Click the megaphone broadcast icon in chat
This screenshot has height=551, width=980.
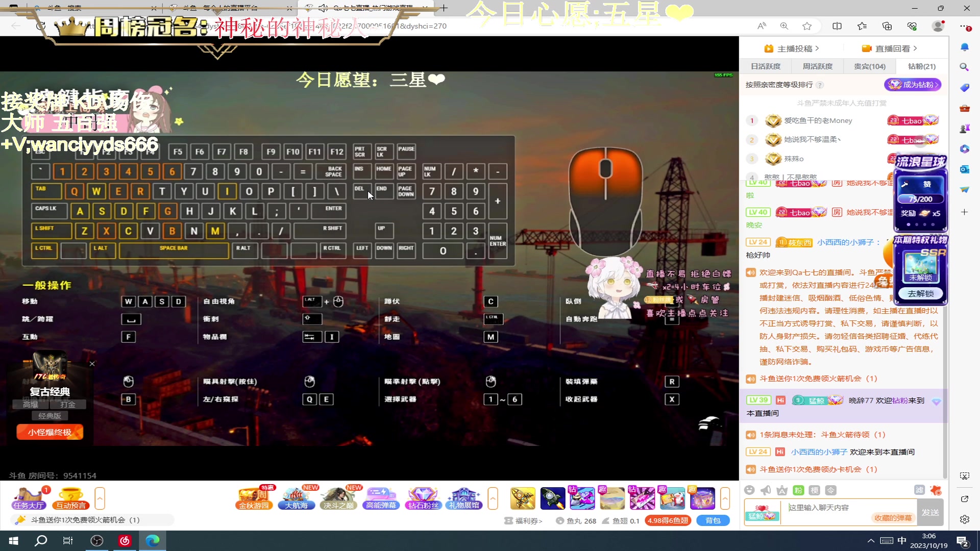click(766, 490)
